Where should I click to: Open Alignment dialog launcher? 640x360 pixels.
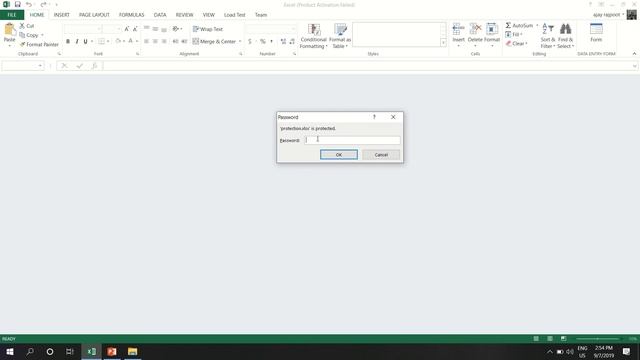click(240, 54)
